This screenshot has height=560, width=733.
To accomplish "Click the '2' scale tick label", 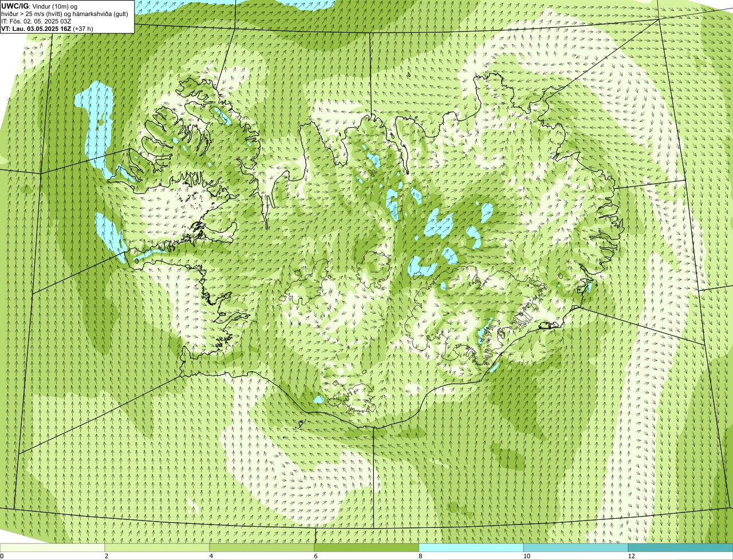I will pos(107,556).
